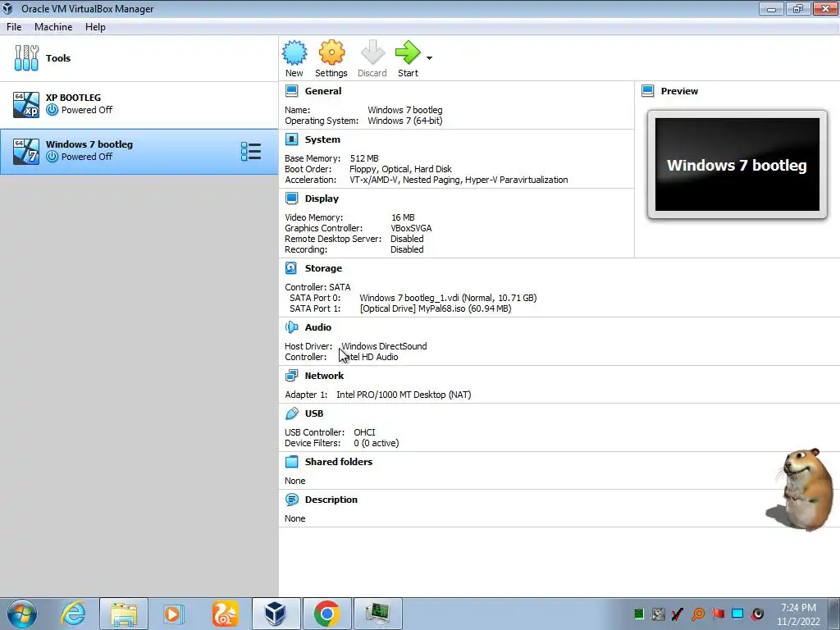The width and height of the screenshot is (840, 630).
Task: Click the New machine toolbar icon
Action: coord(294,52)
